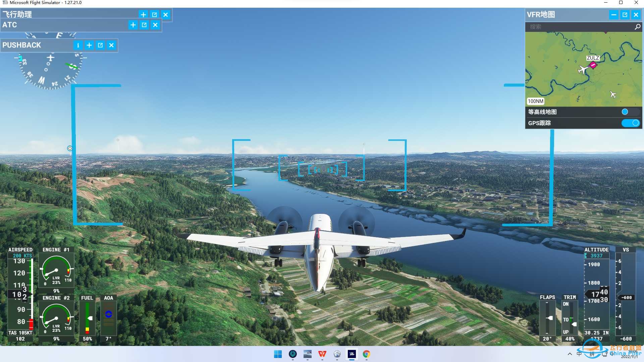
Task: Toggle the GPS跟踪 switch off
Action: click(631, 123)
